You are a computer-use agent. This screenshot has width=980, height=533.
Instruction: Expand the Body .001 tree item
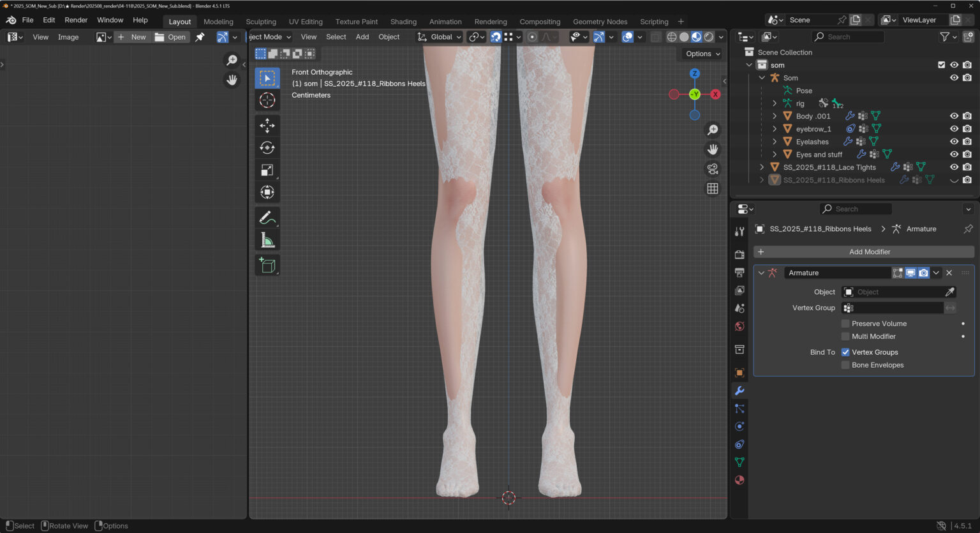click(x=775, y=116)
